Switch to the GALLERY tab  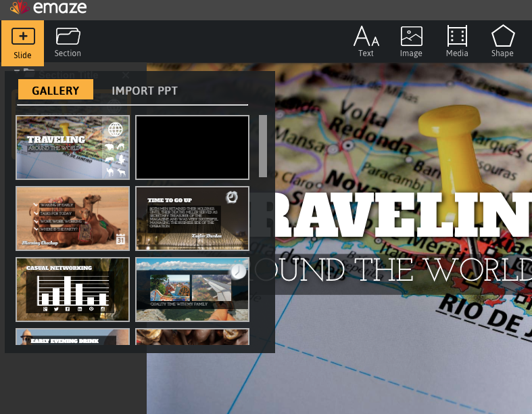coord(55,90)
